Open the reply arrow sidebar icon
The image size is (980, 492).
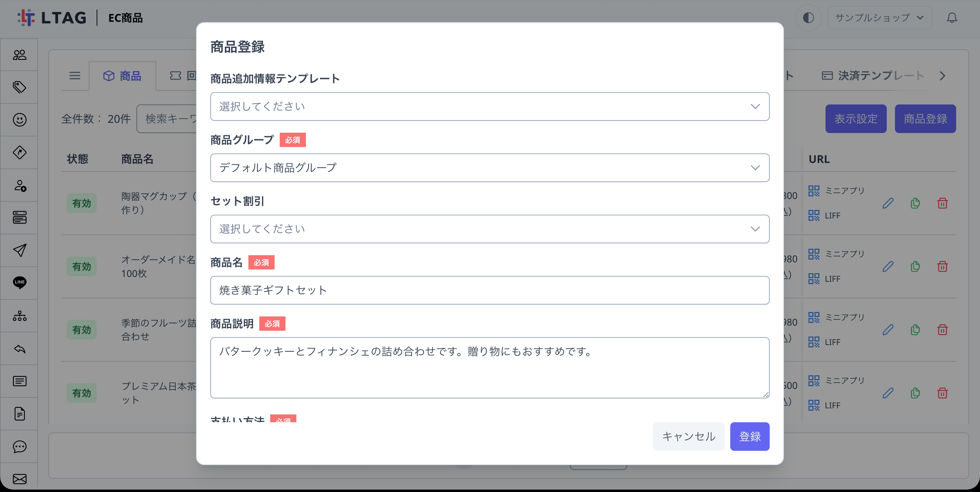click(x=19, y=348)
